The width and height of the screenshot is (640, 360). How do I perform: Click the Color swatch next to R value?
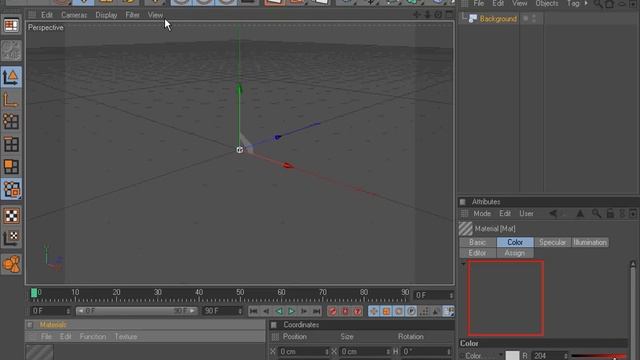(x=512, y=356)
